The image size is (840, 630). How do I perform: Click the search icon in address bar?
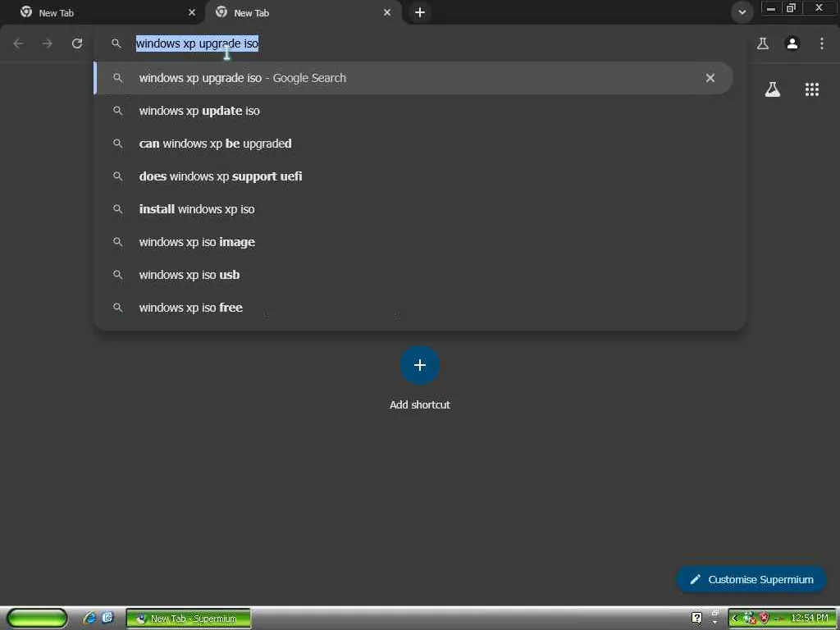click(x=116, y=43)
